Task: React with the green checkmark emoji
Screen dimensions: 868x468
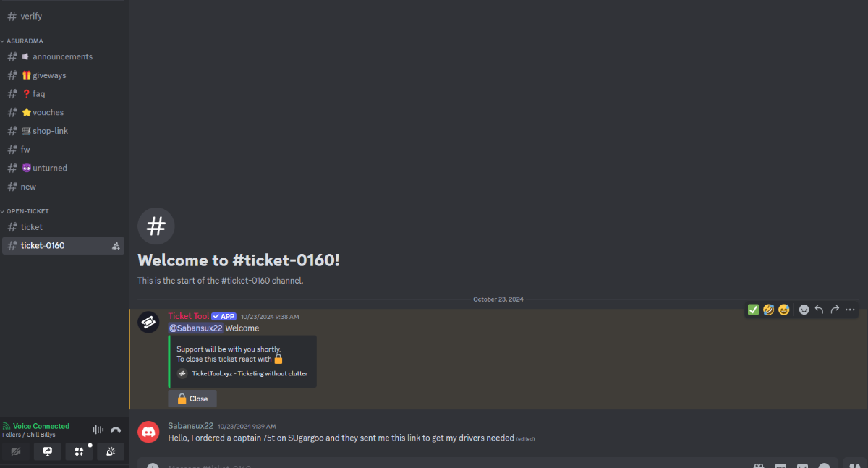Action: pyautogui.click(x=753, y=310)
